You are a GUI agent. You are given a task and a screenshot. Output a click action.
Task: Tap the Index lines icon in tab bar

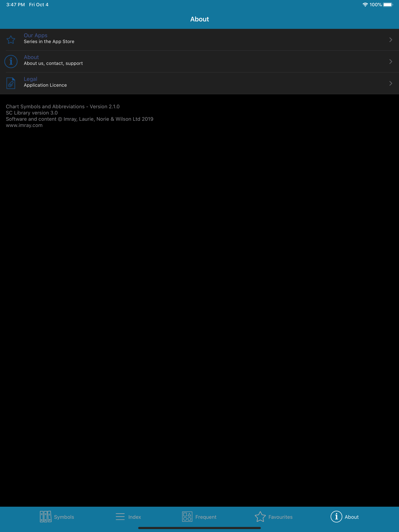[120, 517]
